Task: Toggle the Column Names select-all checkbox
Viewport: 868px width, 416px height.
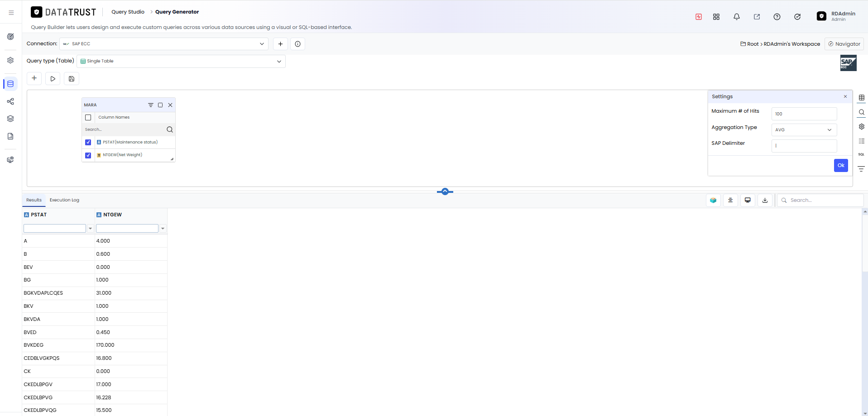Action: 88,118
